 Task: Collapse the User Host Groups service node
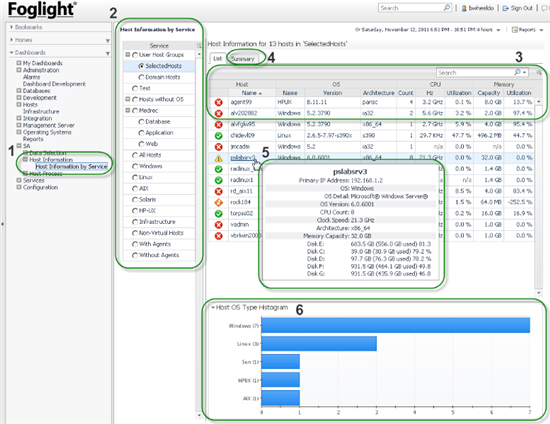pyautogui.click(x=128, y=55)
